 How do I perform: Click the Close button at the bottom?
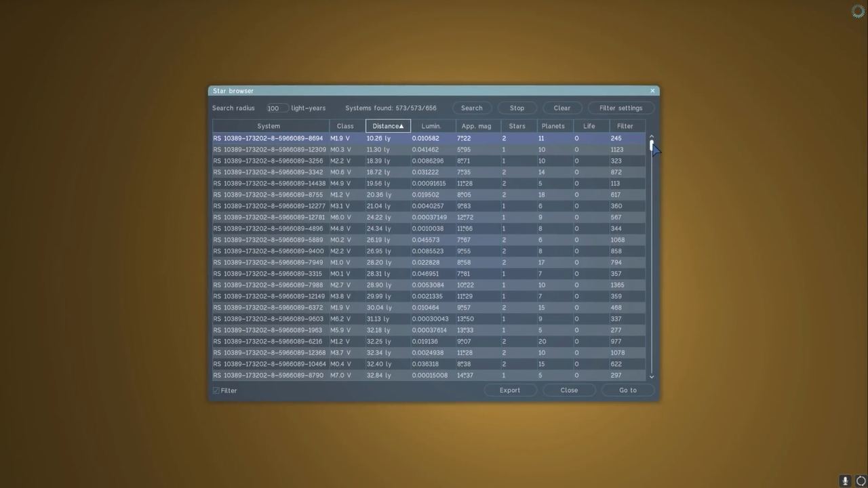(569, 390)
